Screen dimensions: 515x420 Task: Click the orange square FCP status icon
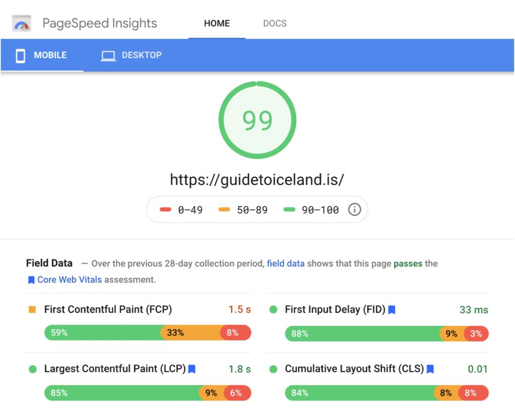point(32,309)
